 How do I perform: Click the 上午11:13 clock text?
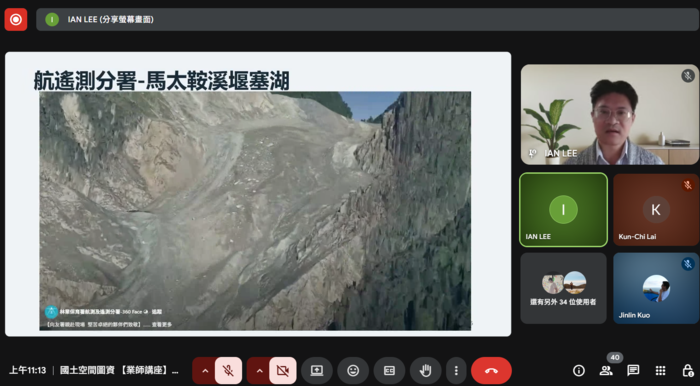[28, 370]
